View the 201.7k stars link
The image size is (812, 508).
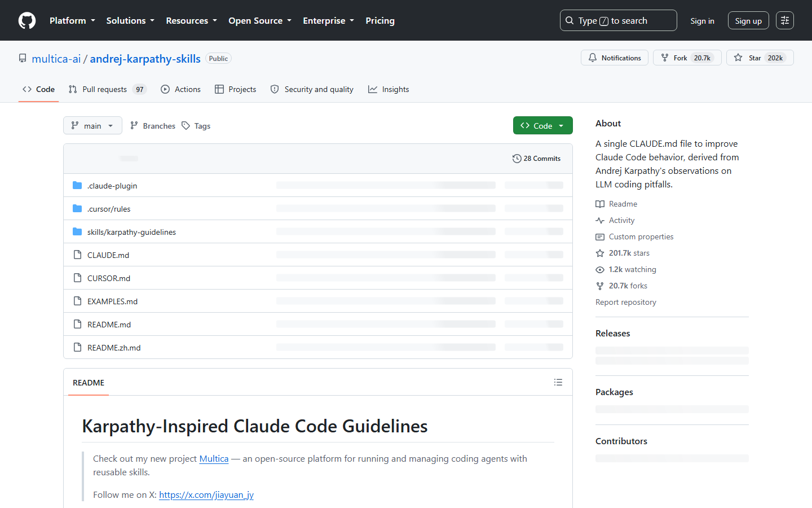tap(623, 253)
